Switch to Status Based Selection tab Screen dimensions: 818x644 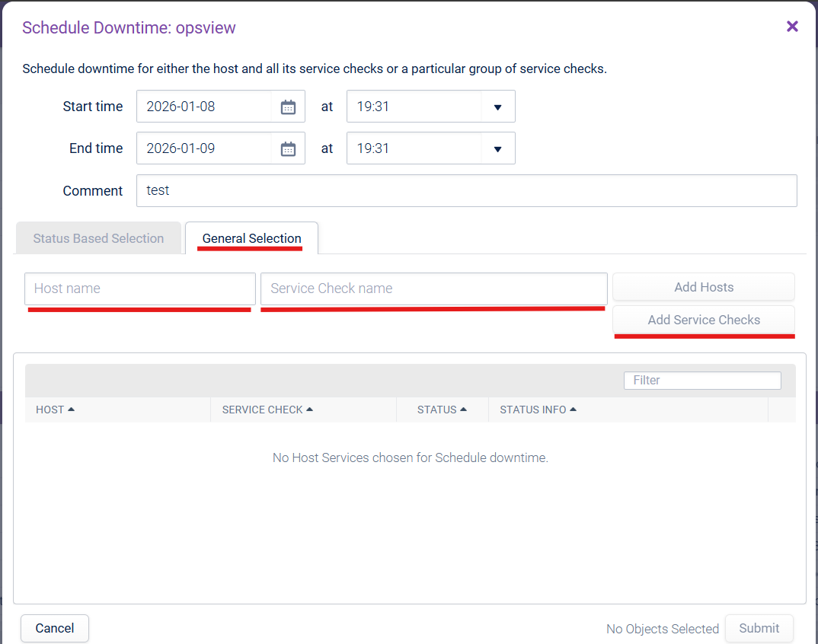coord(98,238)
